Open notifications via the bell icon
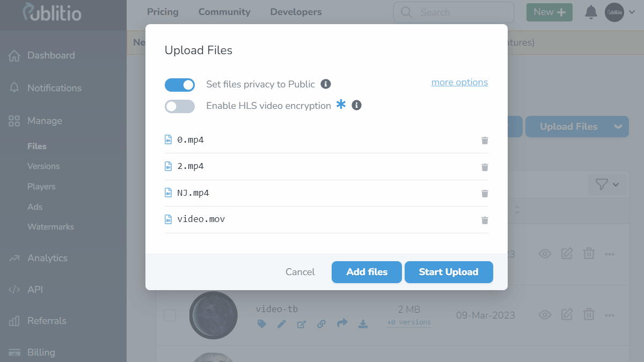Screen dimensions: 644x362 (591, 12)
